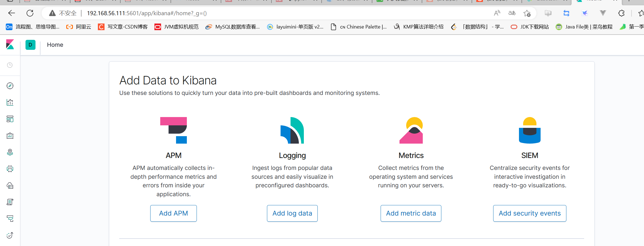Open browser extensions puzzle icon
The image size is (644, 246).
621,13
